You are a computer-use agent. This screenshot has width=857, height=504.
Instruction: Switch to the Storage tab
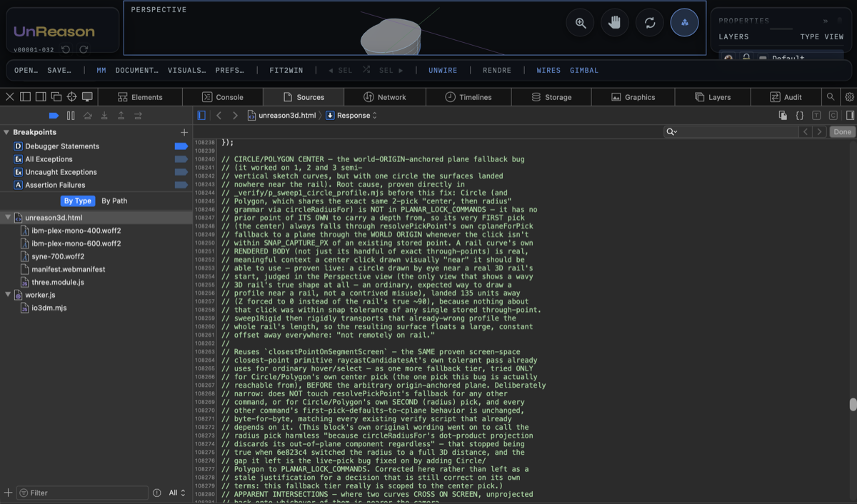click(551, 97)
